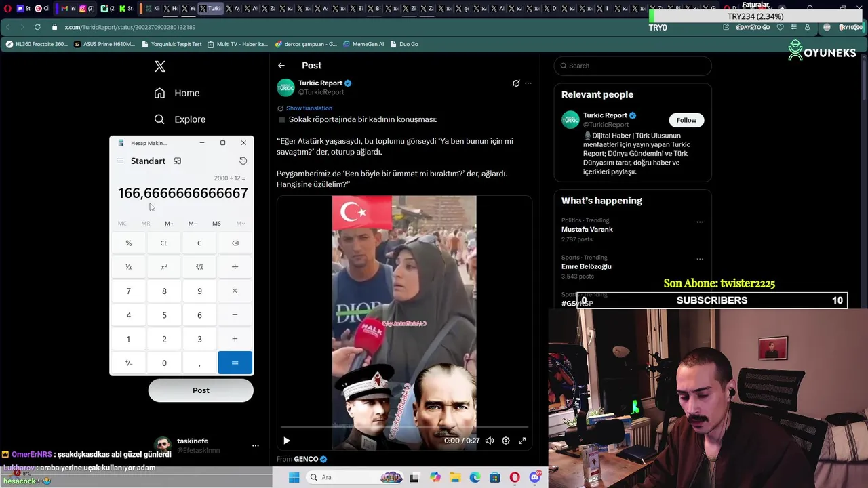The image size is (868, 488).
Task: Open Grok icon on the post header
Action: tap(516, 83)
